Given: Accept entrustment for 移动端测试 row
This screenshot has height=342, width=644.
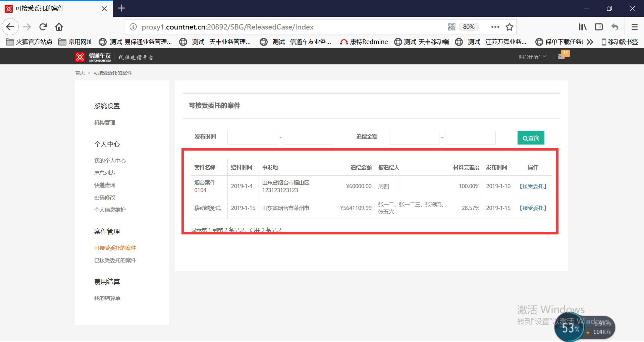Looking at the screenshot, I should point(533,208).
